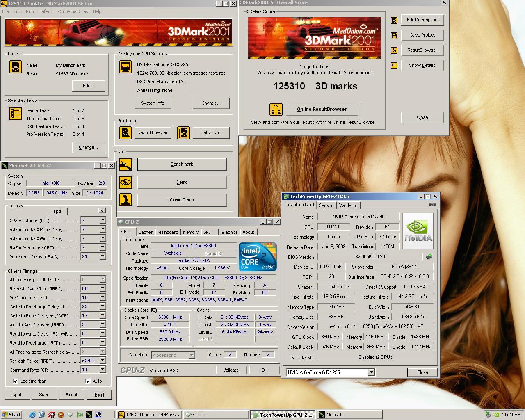The image size is (525, 420).
Task: Click the Show Details magnifier icon
Action: [x=394, y=66]
